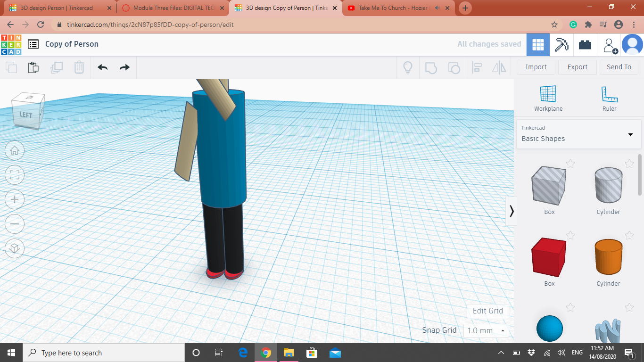Toggle perspective/orthographic view cube icon
This screenshot has height=362, width=644.
(15, 248)
